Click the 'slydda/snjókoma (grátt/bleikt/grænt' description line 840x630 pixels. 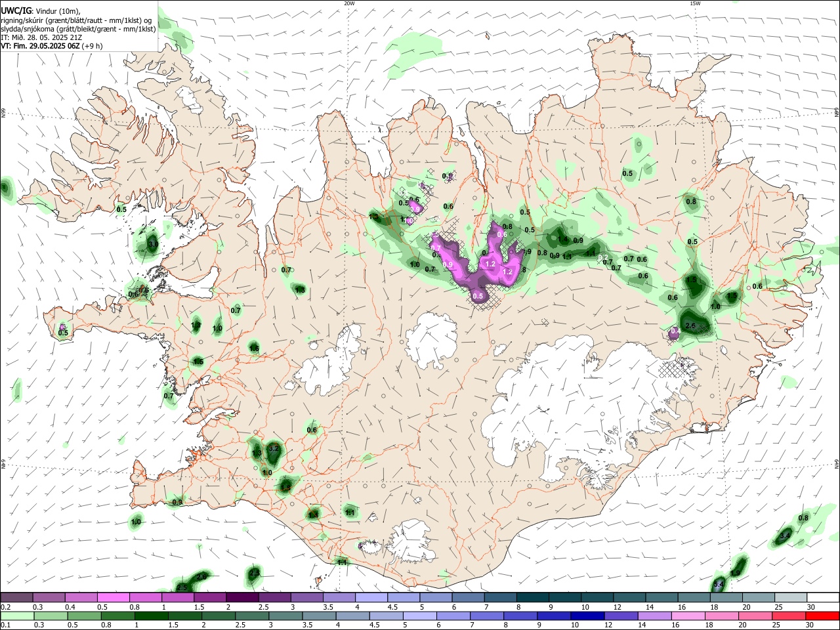78,29
